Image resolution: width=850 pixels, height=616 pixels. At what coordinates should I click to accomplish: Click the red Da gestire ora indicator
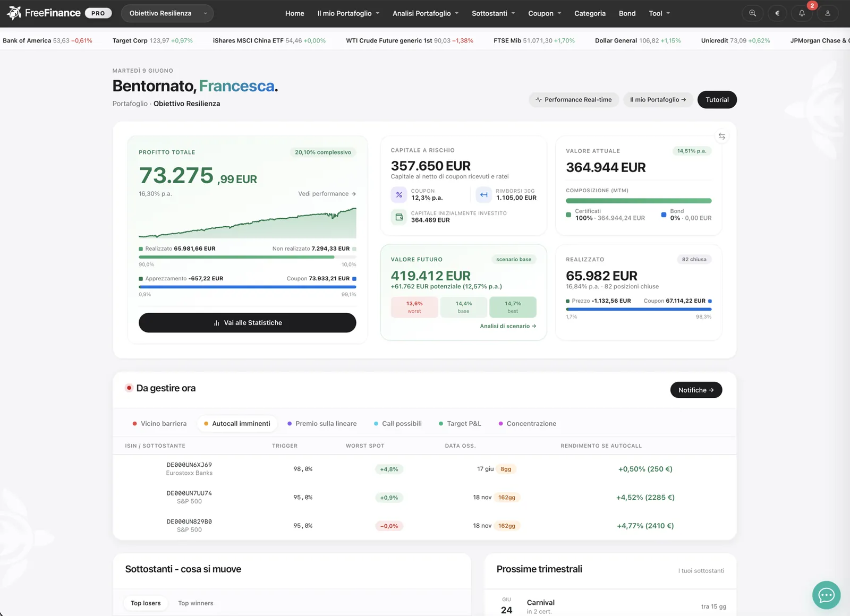pyautogui.click(x=129, y=388)
